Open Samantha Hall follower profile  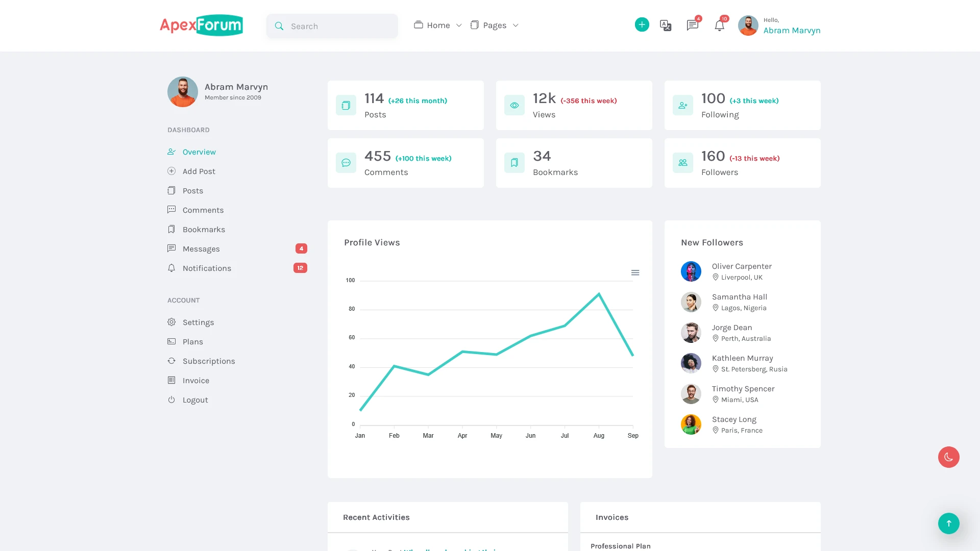[740, 297]
